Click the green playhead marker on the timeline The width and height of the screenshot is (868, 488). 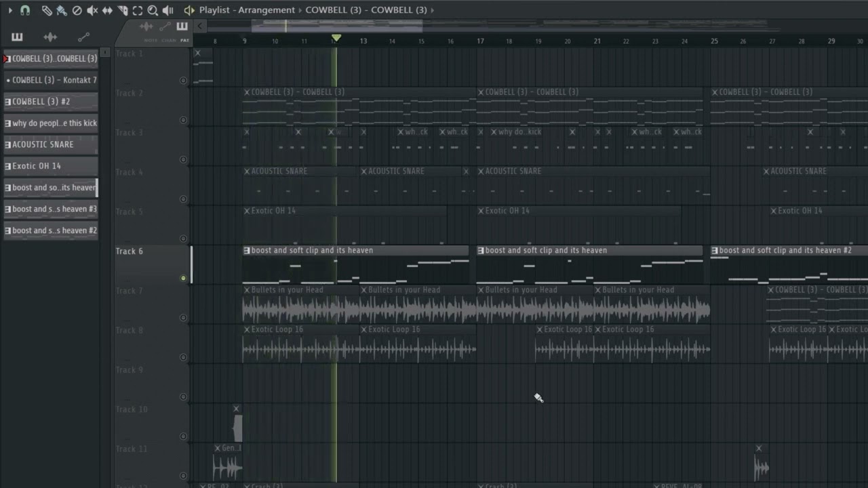pos(336,38)
